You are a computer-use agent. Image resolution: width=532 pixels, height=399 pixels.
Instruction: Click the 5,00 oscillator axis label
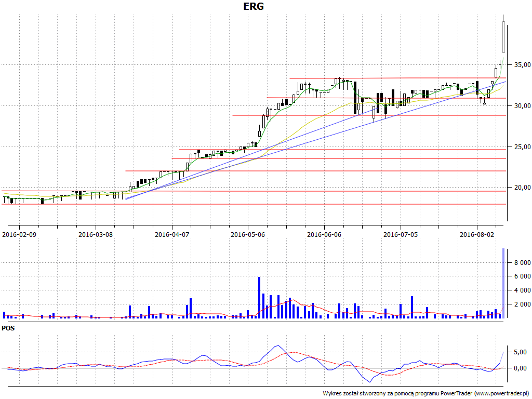click(x=521, y=352)
